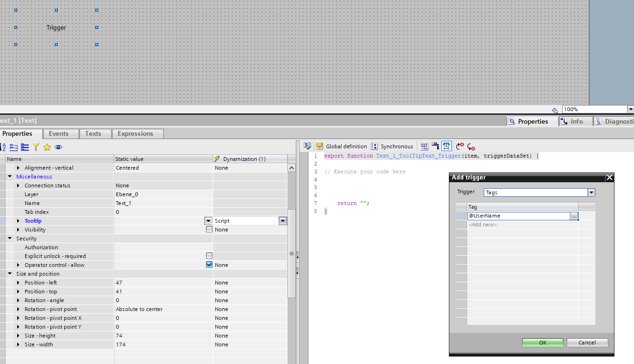Confirm trigger with the OK button
This screenshot has width=634, height=364.
[542, 343]
